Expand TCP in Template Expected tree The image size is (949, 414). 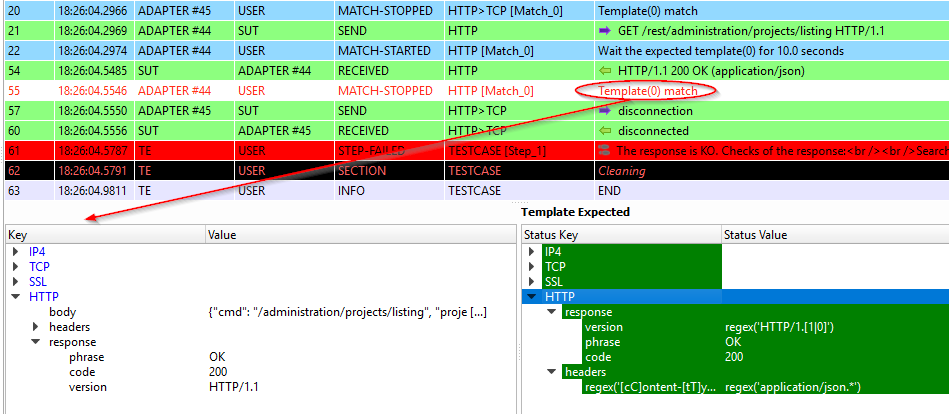coord(531,267)
